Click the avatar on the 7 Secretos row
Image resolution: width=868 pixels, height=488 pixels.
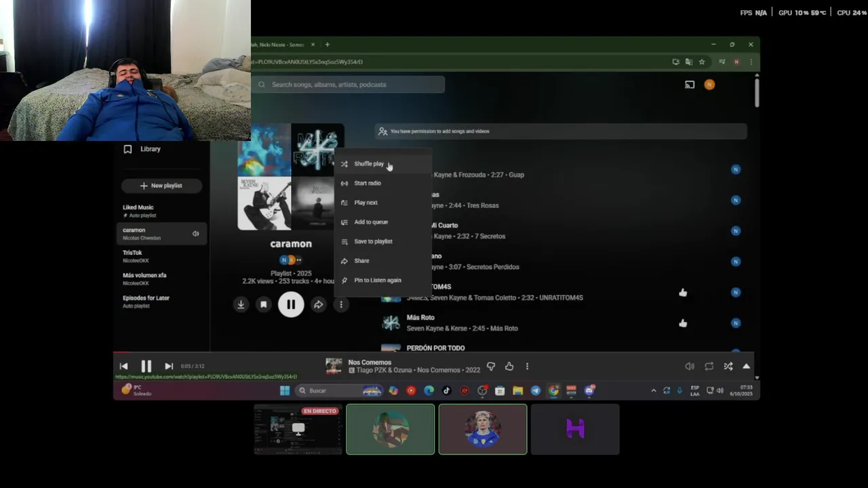pyautogui.click(x=736, y=230)
